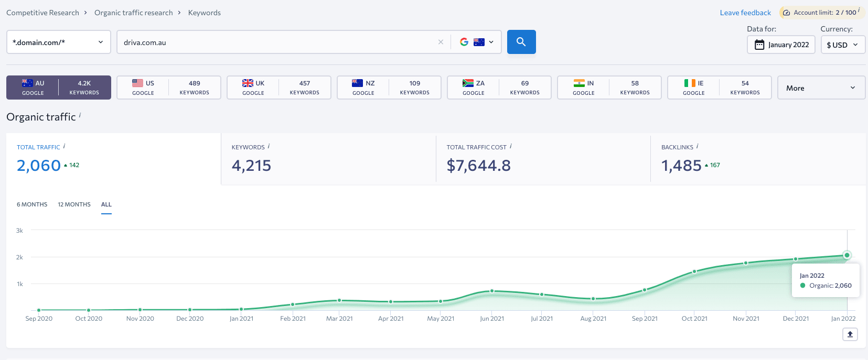Click the US flag icon
The height and width of the screenshot is (360, 868).
[x=137, y=83]
